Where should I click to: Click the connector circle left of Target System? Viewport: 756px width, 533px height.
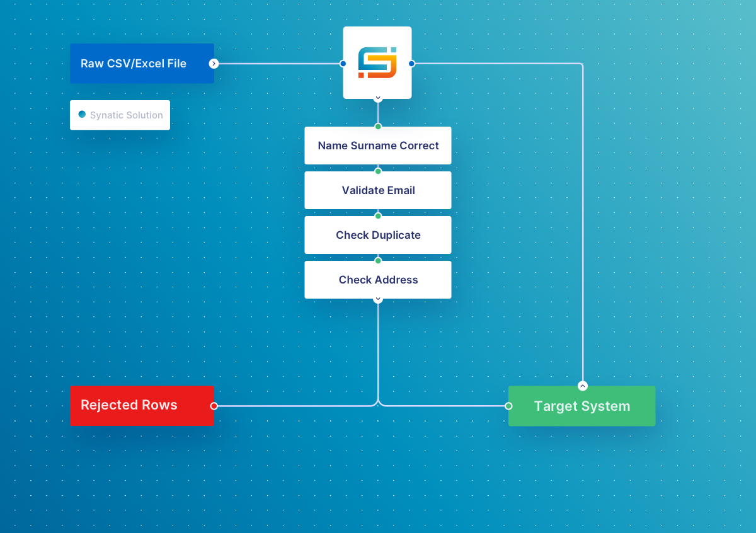(x=508, y=406)
